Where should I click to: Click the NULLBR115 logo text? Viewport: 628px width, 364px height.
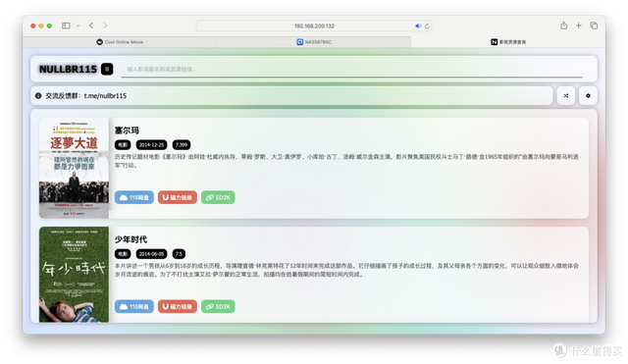[68, 70]
